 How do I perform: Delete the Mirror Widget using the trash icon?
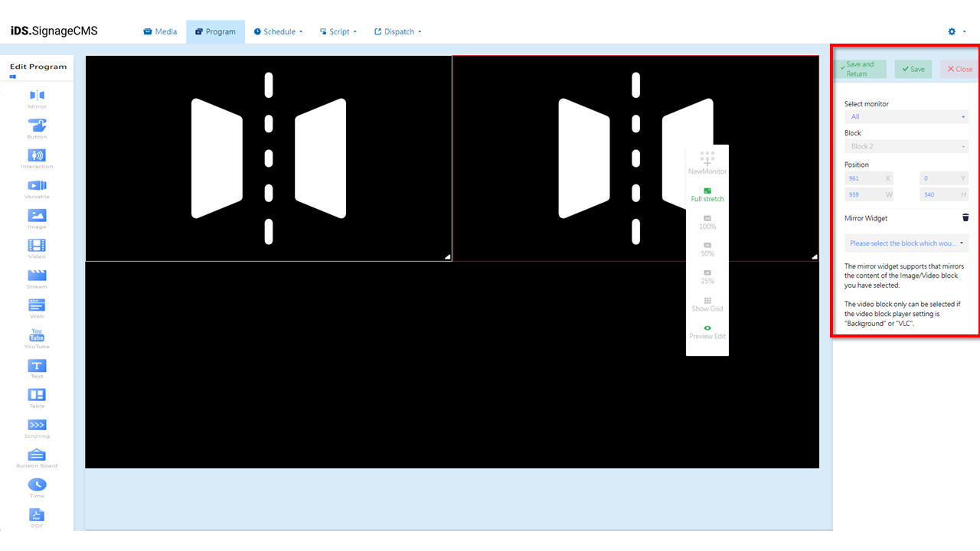point(965,217)
